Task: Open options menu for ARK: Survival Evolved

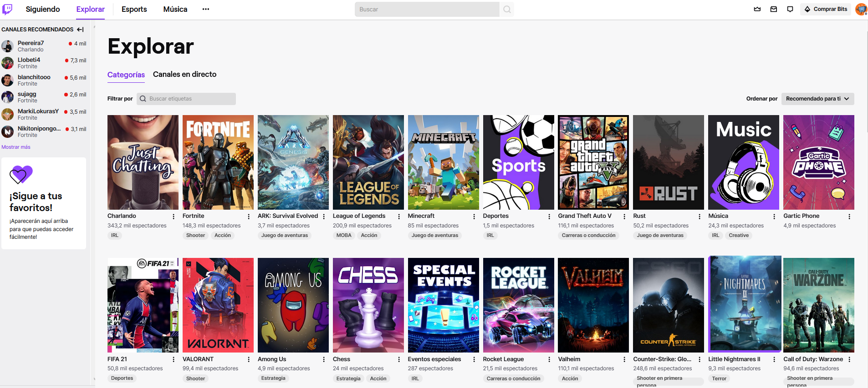Action: tap(324, 217)
